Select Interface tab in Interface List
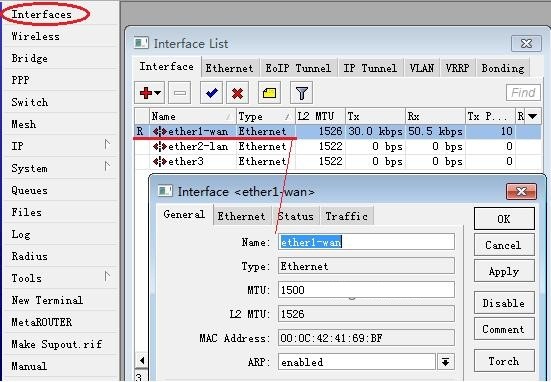551x382 pixels. pos(167,66)
